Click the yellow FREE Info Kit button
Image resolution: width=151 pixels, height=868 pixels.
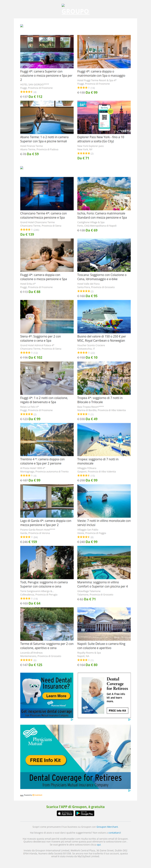46,760
